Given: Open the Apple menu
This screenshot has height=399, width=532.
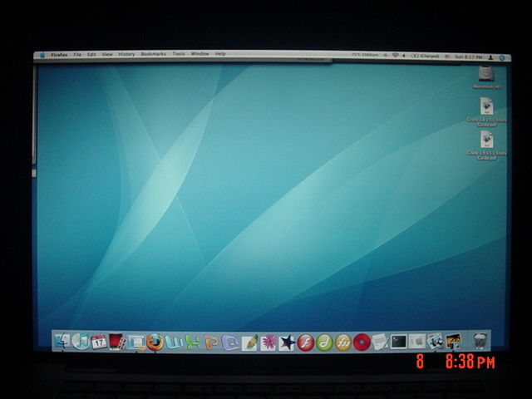Looking at the screenshot, I should pyautogui.click(x=42, y=55).
